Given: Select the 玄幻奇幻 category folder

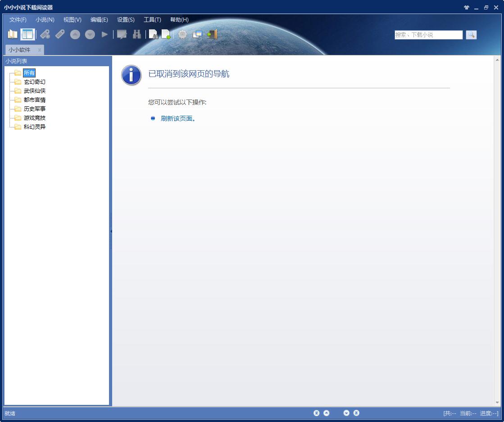Looking at the screenshot, I should pyautogui.click(x=34, y=82).
